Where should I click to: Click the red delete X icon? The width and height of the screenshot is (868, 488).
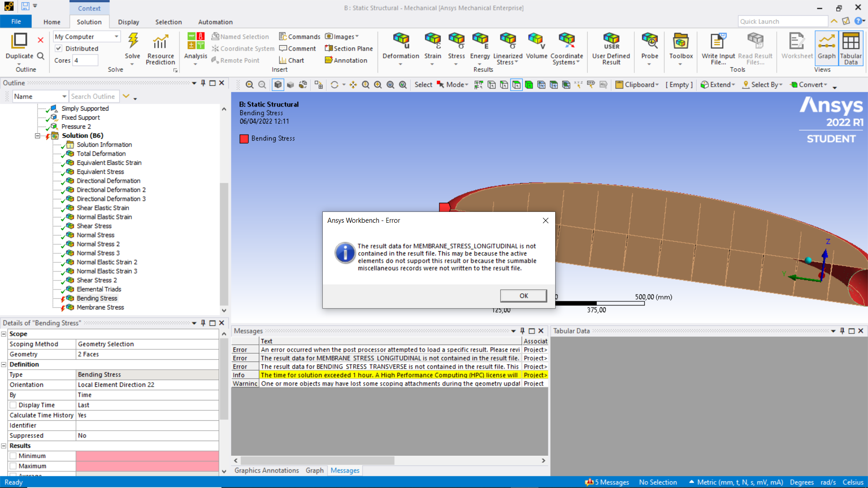(41, 40)
